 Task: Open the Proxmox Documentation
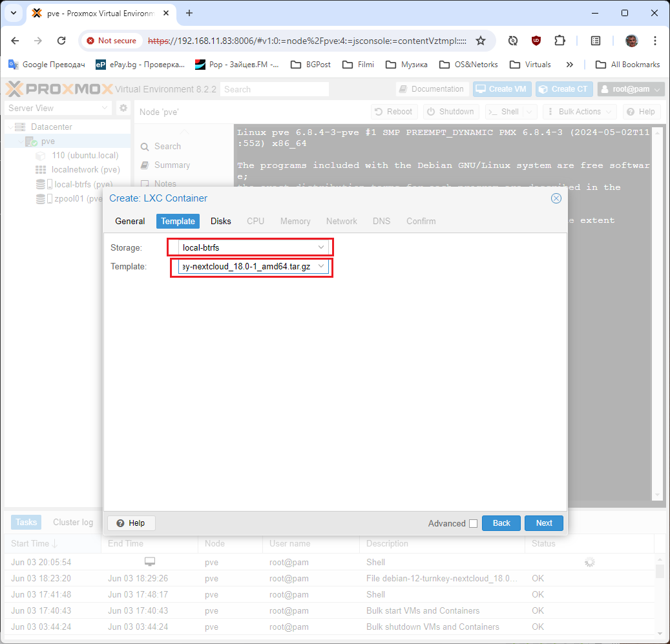[432, 89]
